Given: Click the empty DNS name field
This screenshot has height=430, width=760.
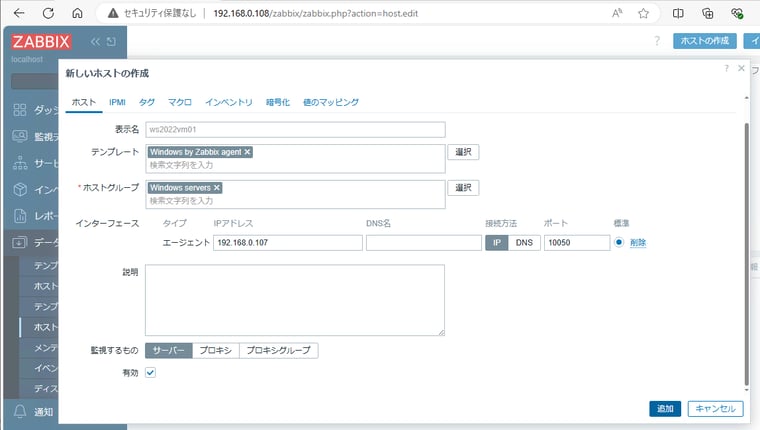Looking at the screenshot, I should point(424,242).
